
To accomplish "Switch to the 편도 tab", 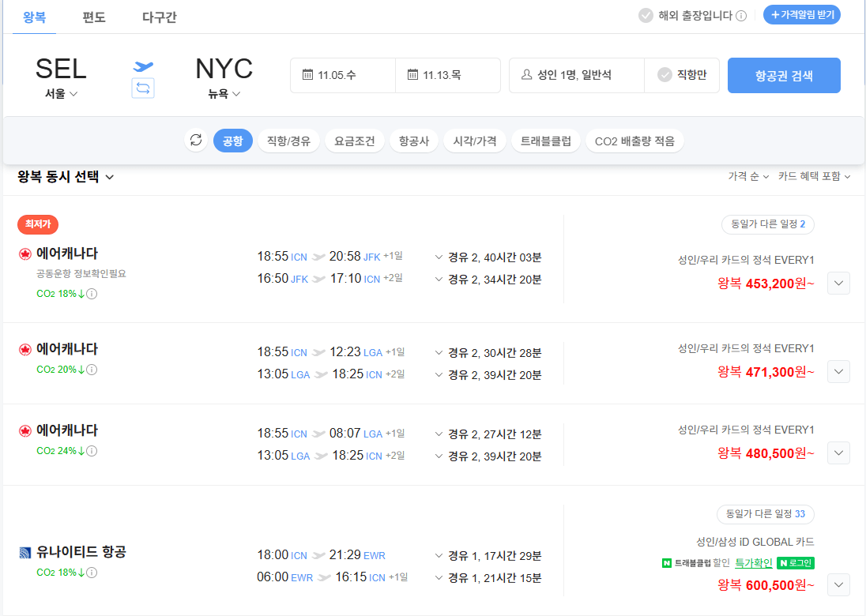I will pos(94,17).
